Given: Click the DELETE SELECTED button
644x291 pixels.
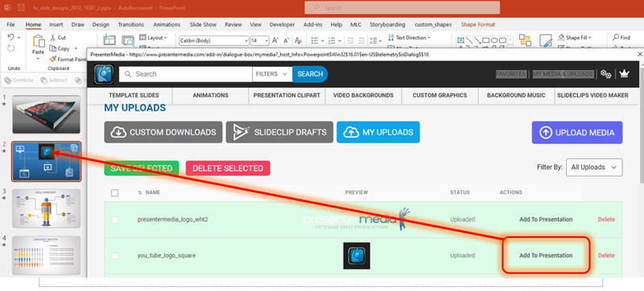Looking at the screenshot, I should click(x=228, y=168).
